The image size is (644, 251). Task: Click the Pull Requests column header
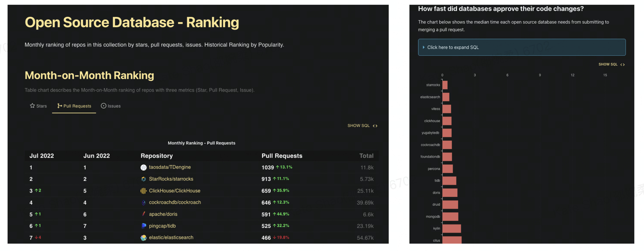coord(282,156)
